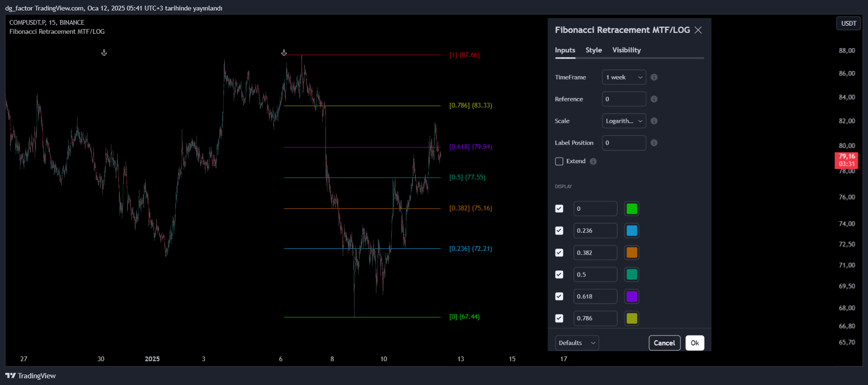Open the olive color swatch for level 0.786
The width and height of the screenshot is (868, 385).
(631, 318)
